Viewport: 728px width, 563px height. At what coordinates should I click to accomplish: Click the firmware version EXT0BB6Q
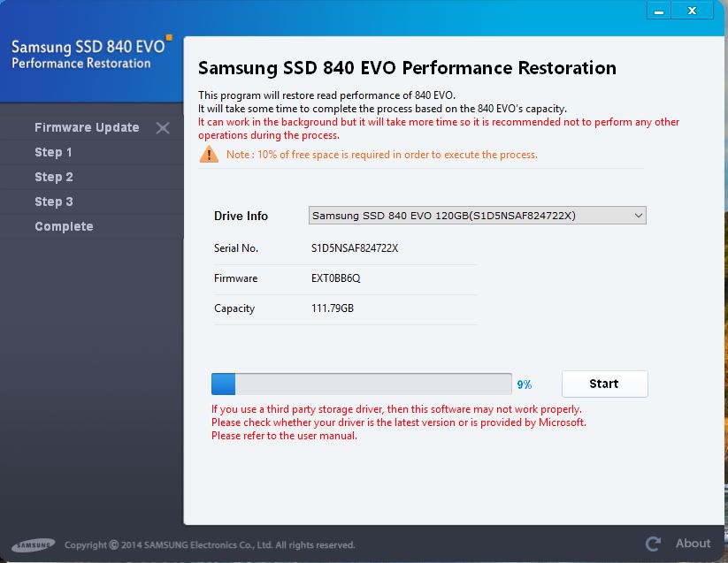tap(336, 278)
